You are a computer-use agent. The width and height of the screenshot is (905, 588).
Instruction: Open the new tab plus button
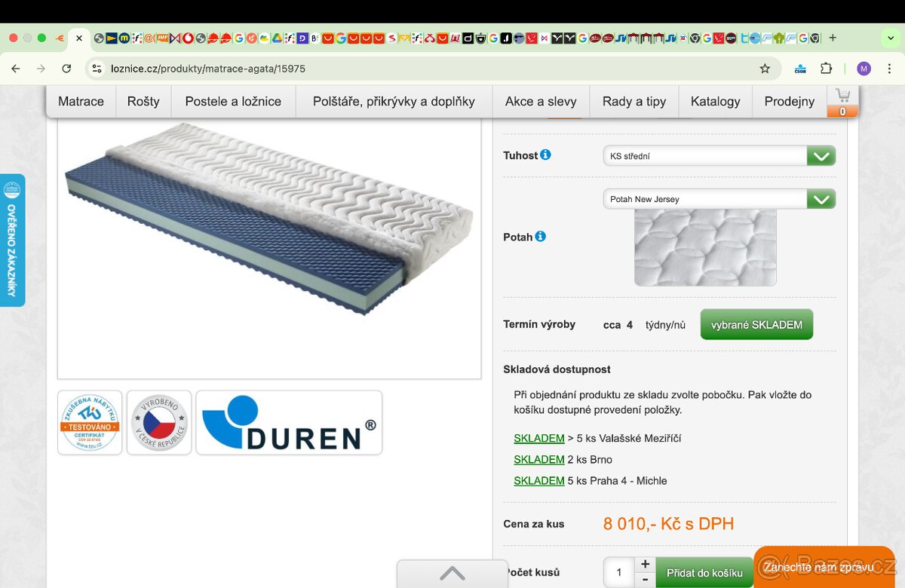click(833, 38)
